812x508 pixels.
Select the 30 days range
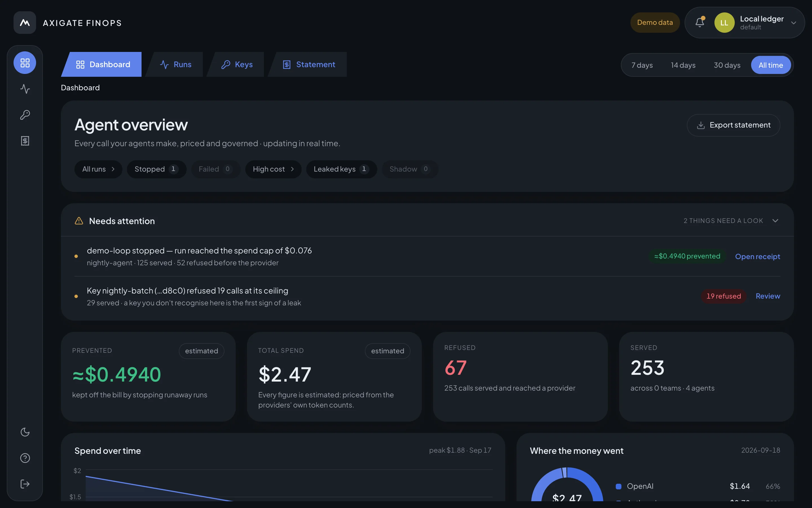727,65
